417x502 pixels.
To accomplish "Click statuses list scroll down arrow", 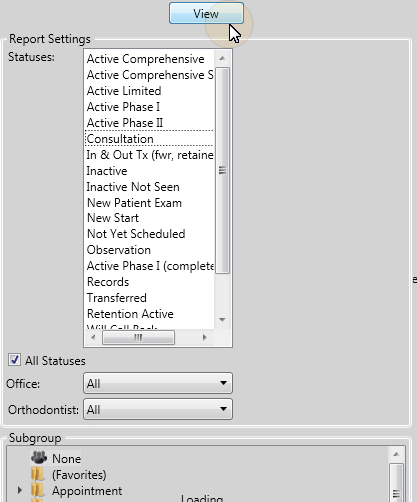I will (222, 319).
